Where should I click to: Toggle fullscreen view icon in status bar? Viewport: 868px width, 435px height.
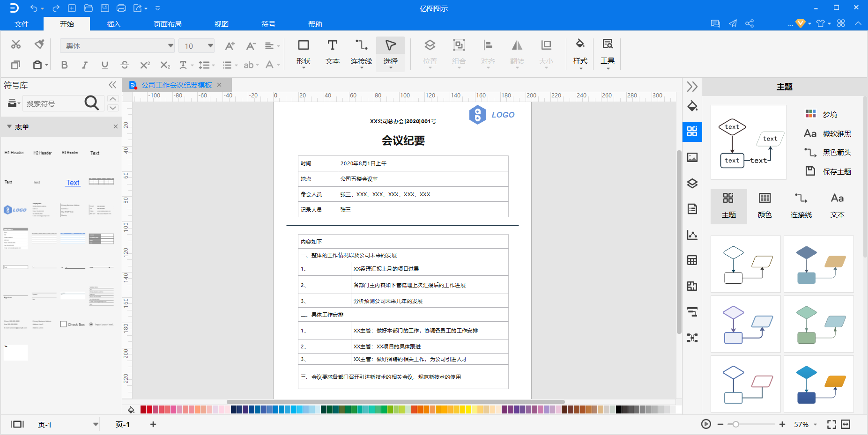[831, 424]
